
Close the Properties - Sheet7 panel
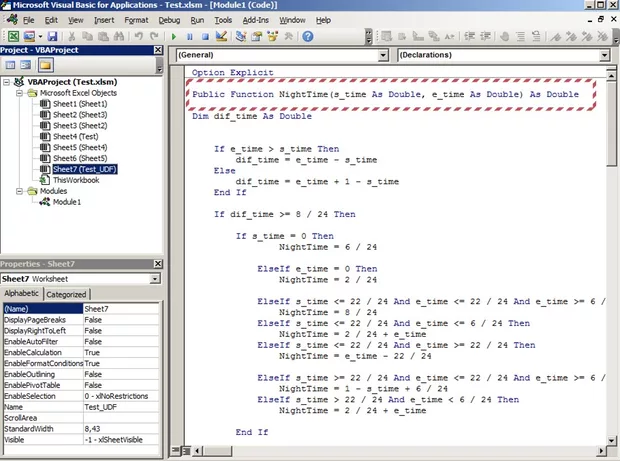157,263
